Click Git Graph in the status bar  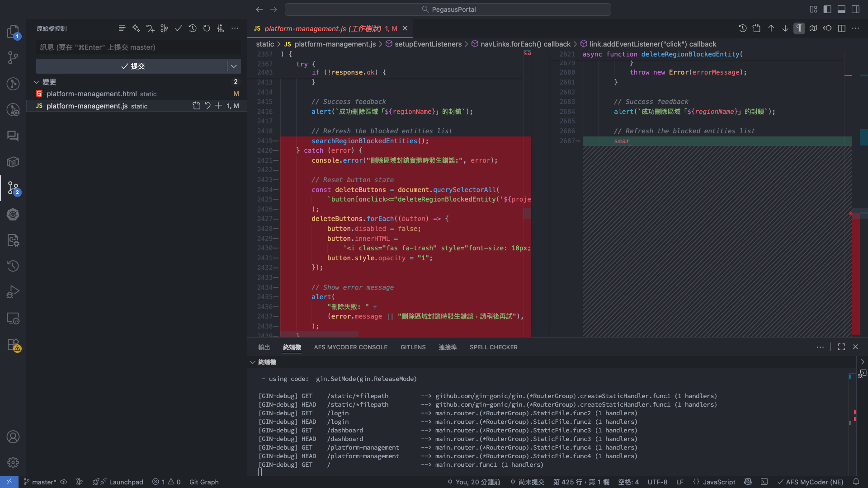pyautogui.click(x=204, y=482)
